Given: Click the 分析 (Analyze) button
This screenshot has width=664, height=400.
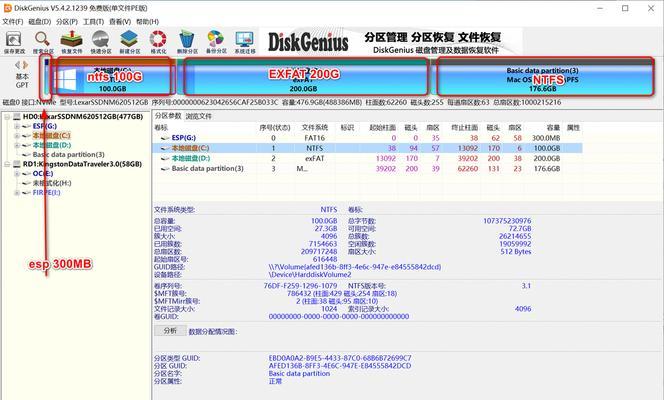Looking at the screenshot, I should click(170, 331).
